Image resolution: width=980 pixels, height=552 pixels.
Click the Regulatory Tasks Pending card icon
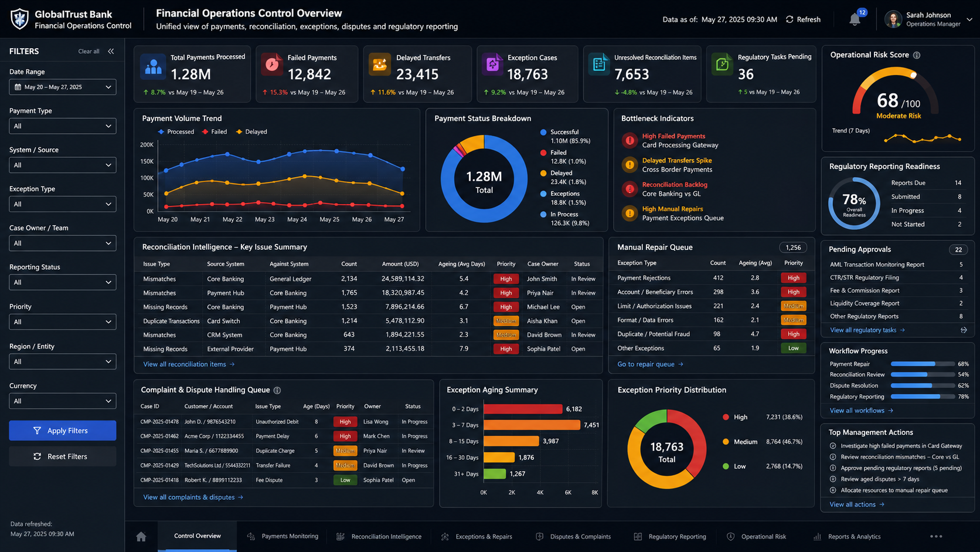[722, 64]
